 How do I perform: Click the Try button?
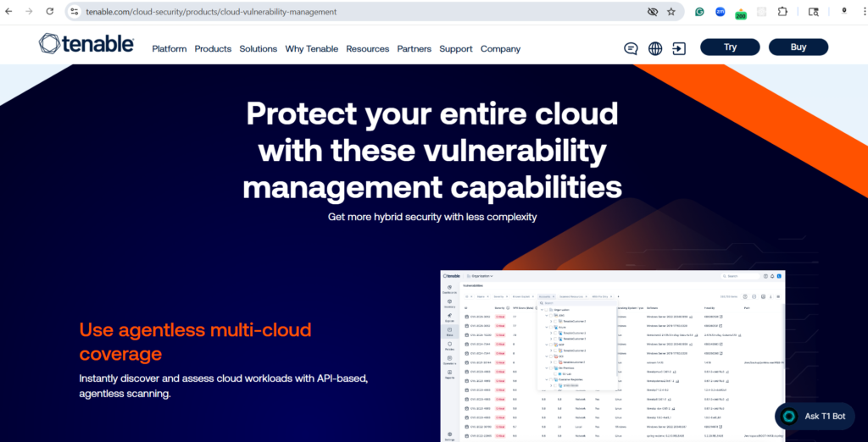point(730,47)
